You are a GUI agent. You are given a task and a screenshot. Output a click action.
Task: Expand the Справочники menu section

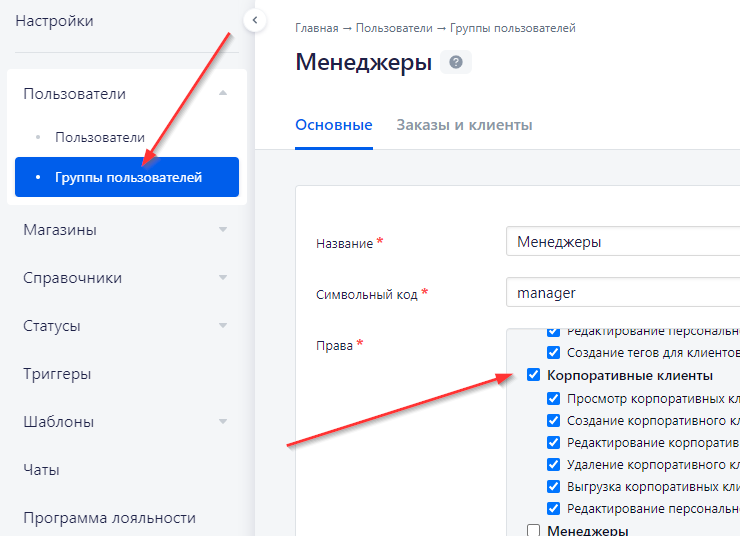click(223, 278)
